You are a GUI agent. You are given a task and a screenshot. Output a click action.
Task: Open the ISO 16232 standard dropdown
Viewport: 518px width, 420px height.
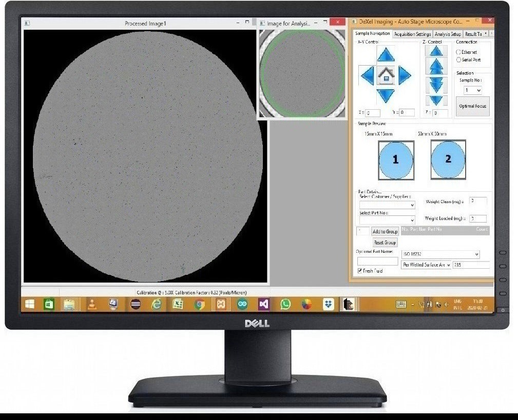(440, 254)
